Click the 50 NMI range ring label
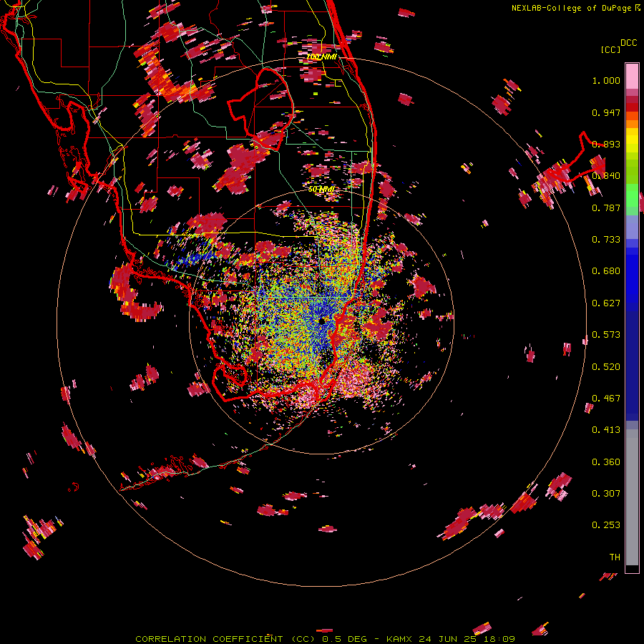The image size is (644, 644). tap(321, 190)
